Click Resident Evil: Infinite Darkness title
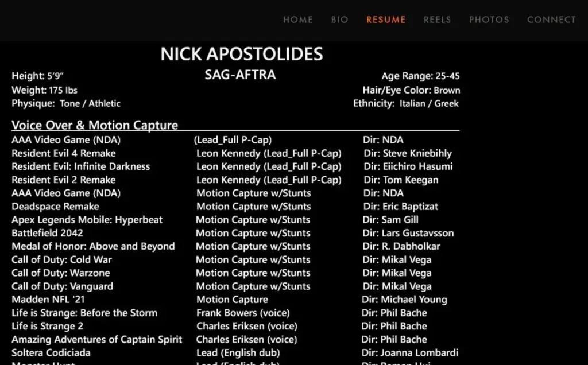The height and width of the screenshot is (365, 588). (x=80, y=166)
